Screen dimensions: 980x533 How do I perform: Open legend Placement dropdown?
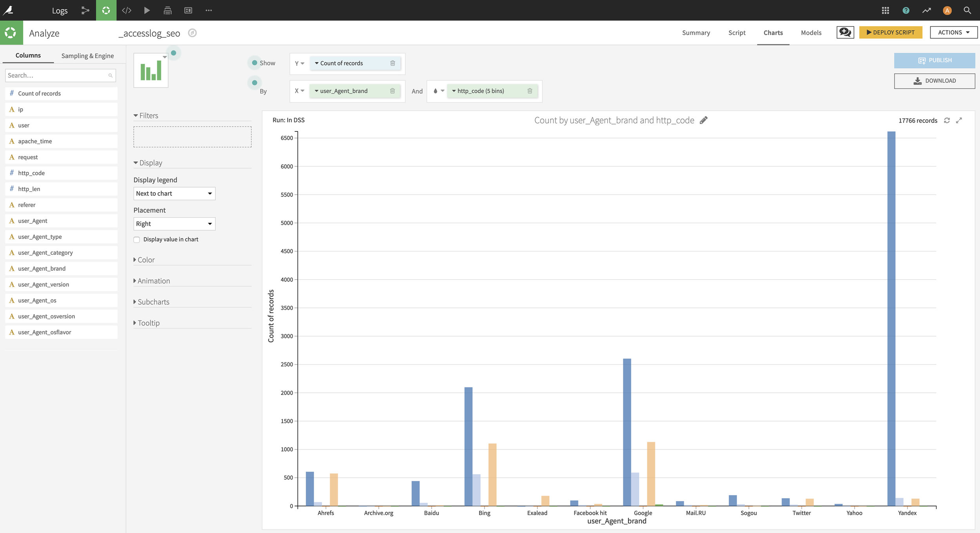(174, 224)
